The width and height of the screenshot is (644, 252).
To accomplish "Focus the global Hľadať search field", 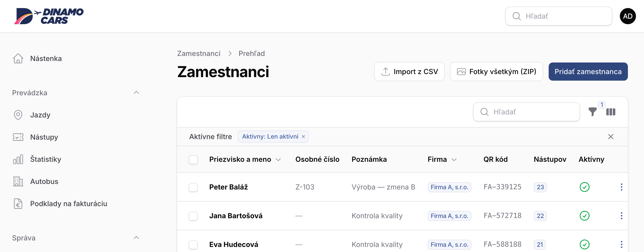I will coord(558,16).
